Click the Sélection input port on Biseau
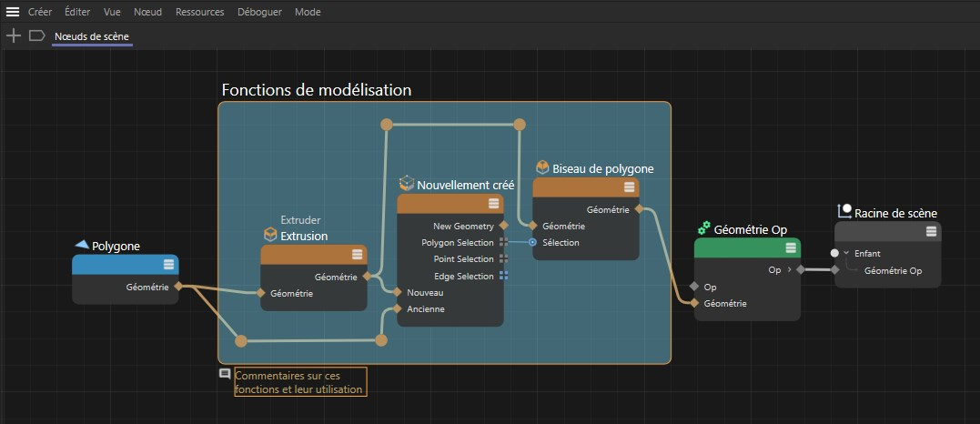Image resolution: width=980 pixels, height=424 pixels. click(532, 242)
